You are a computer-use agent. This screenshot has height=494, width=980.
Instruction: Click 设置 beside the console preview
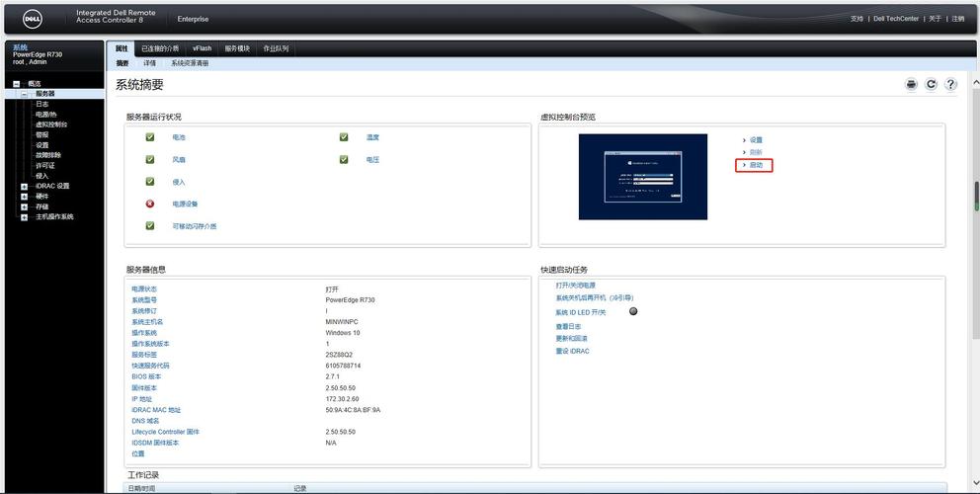[x=756, y=140]
